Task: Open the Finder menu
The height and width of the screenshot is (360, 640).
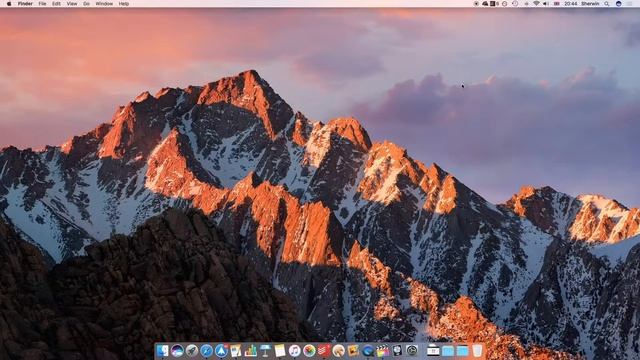Action: coord(25,4)
